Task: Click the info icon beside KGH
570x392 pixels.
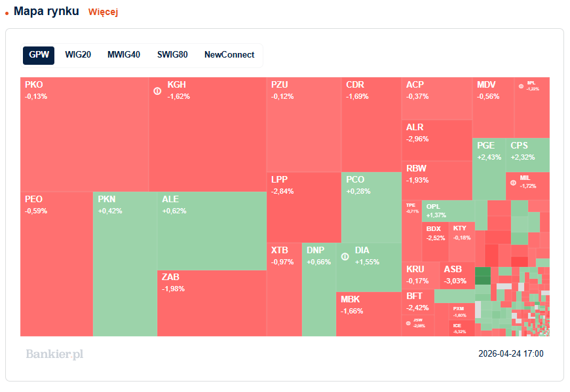Action: click(157, 91)
